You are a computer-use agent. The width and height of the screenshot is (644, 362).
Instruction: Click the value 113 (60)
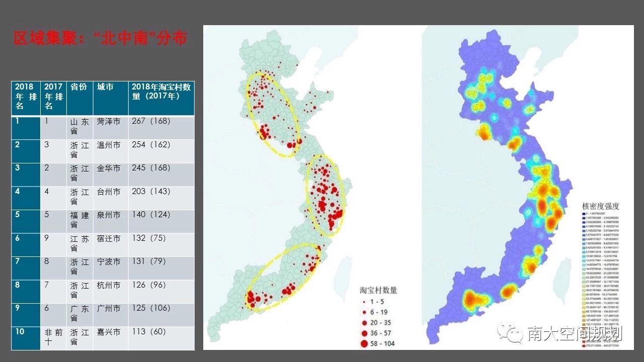coord(149,331)
